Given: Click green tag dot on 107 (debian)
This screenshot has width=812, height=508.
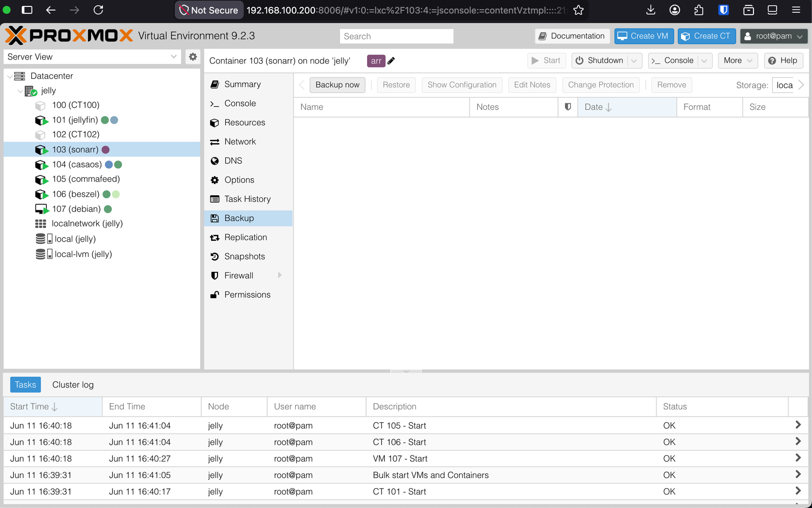Looking at the screenshot, I should pyautogui.click(x=108, y=209).
